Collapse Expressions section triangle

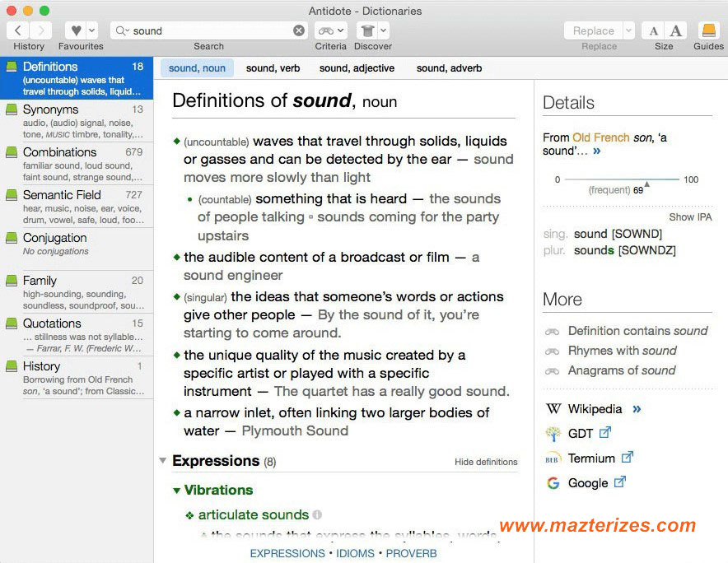(x=162, y=461)
